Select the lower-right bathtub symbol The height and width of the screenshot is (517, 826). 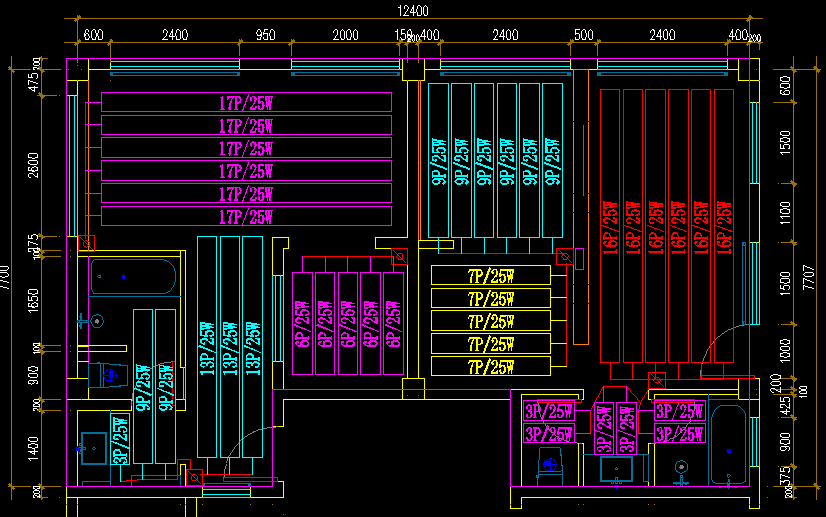[728, 445]
